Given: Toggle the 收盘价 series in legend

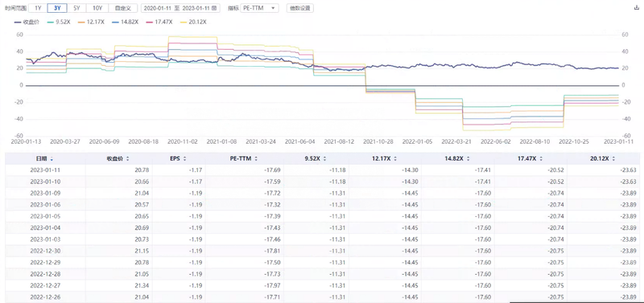Looking at the screenshot, I should pos(27,22).
